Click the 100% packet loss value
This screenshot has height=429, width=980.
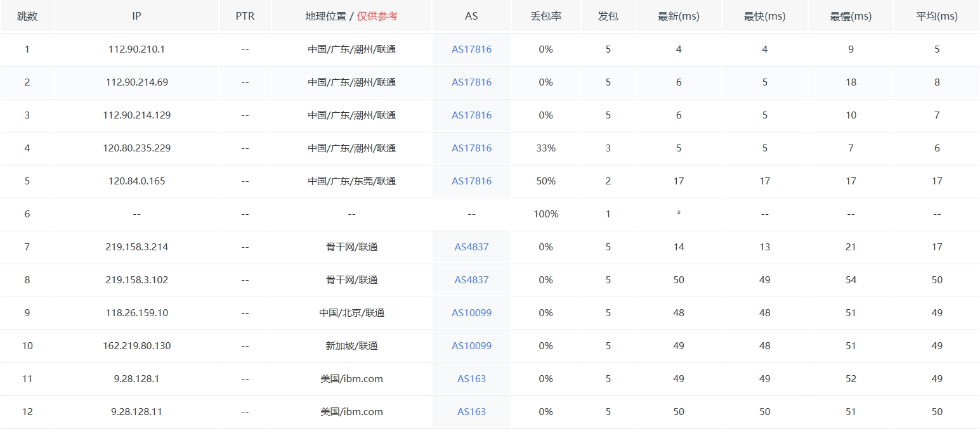tap(546, 214)
